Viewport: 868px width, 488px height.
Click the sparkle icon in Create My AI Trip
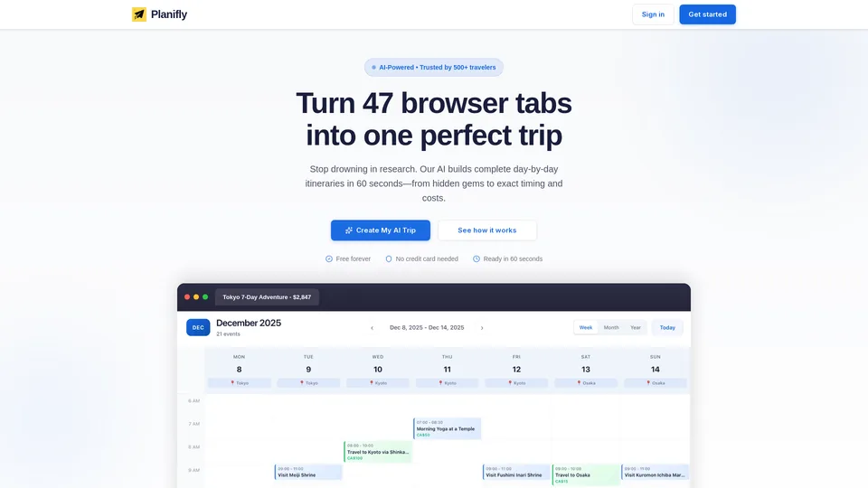[x=349, y=230]
